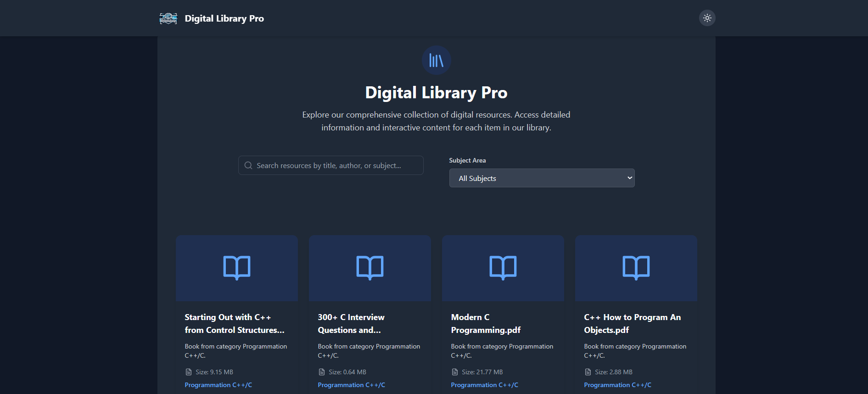Click the round library books icon above heading
The width and height of the screenshot is (868, 394).
(x=436, y=60)
